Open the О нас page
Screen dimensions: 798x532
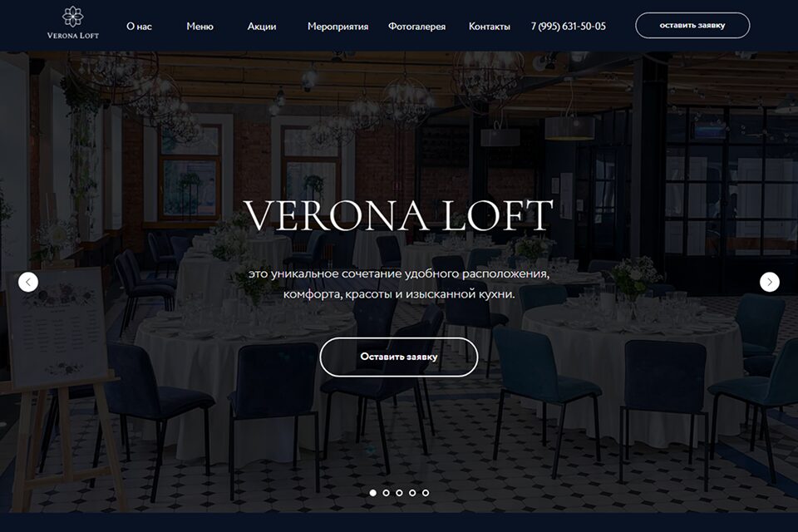click(x=139, y=27)
